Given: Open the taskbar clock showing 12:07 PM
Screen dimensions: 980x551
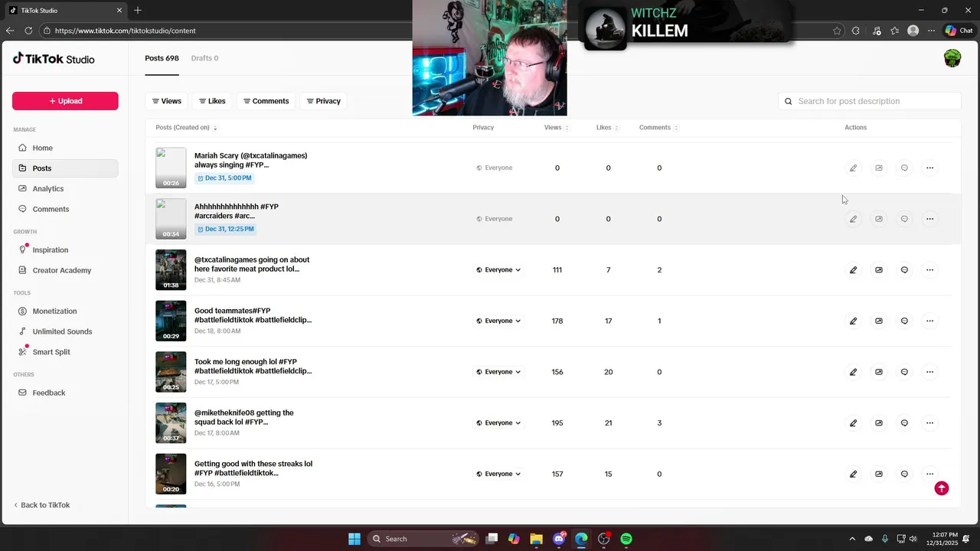Looking at the screenshot, I should pos(945,539).
